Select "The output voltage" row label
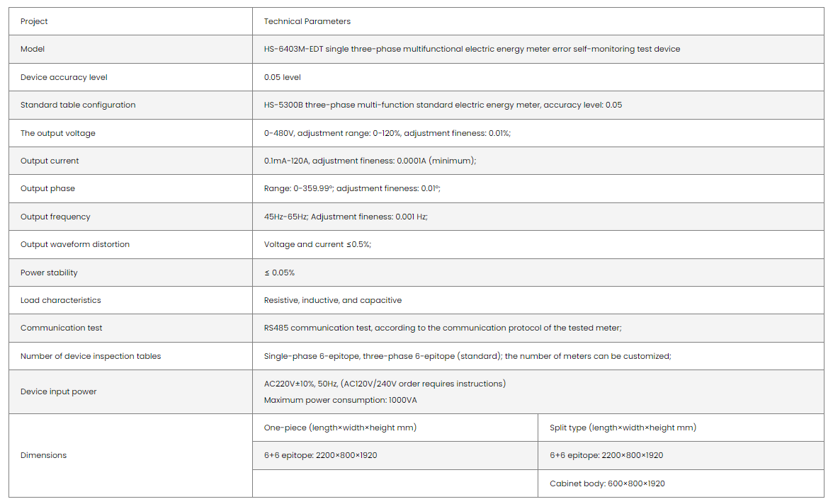 pos(57,133)
